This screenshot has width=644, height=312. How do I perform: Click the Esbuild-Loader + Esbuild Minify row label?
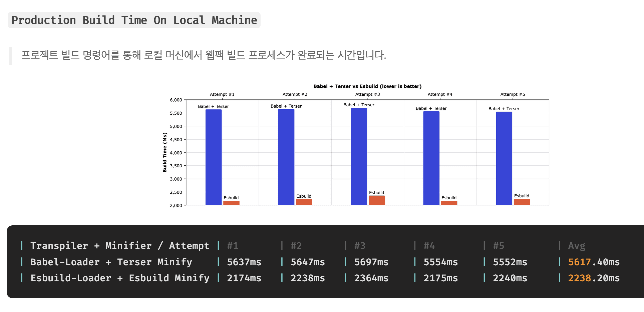coord(120,278)
